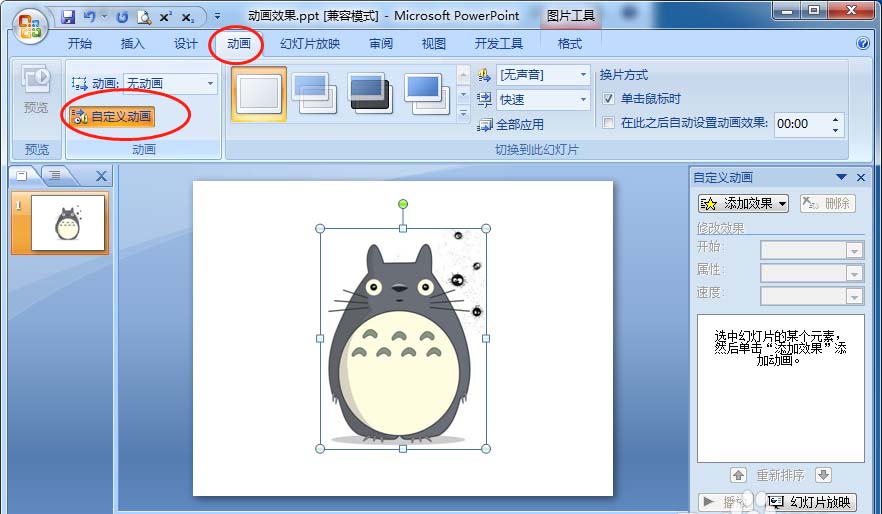Click the Office button logo
Image resolution: width=882 pixels, height=514 pixels.
click(30, 26)
